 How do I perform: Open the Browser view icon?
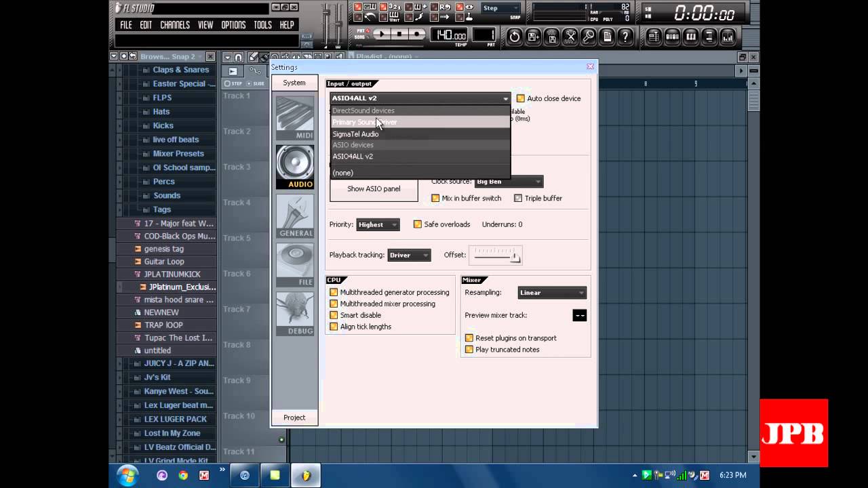(709, 36)
